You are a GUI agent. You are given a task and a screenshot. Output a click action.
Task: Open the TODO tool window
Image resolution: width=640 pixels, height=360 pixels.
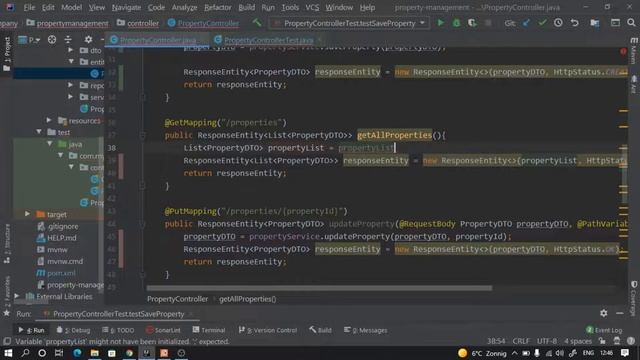[118, 330]
